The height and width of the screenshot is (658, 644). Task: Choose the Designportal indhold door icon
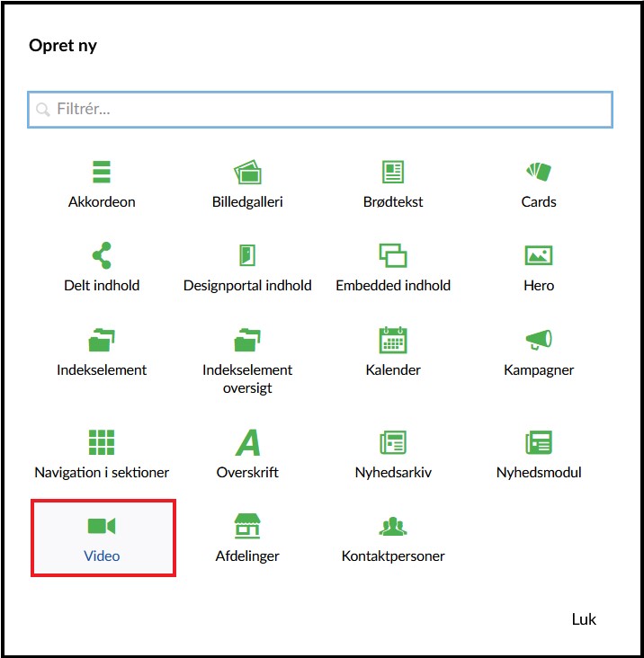(247, 255)
